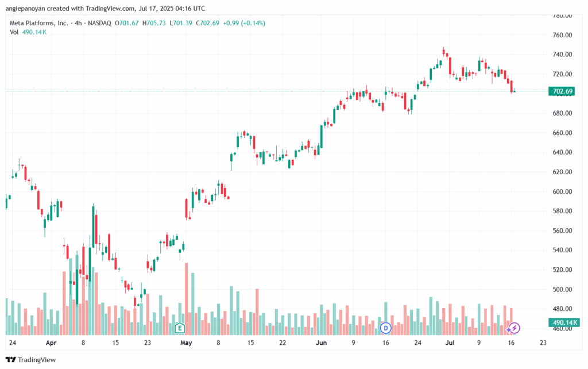
Task: Select the Vol indicator label
Action: click(x=14, y=32)
